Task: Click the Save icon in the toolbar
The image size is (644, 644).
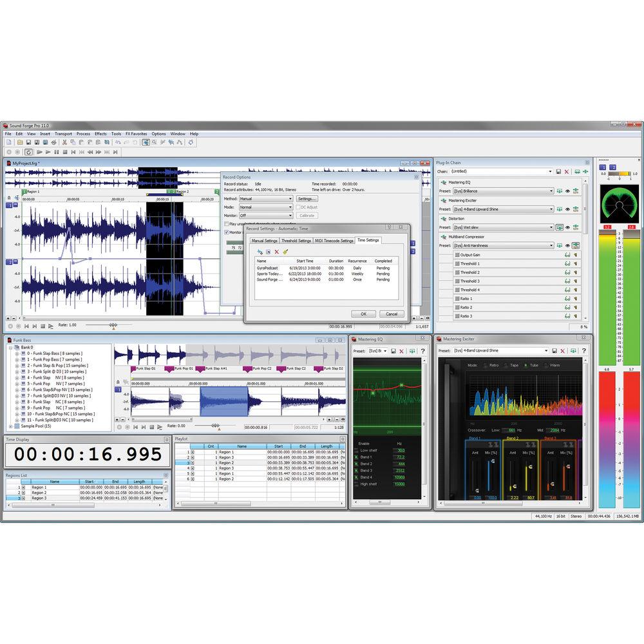Action: 28,141
